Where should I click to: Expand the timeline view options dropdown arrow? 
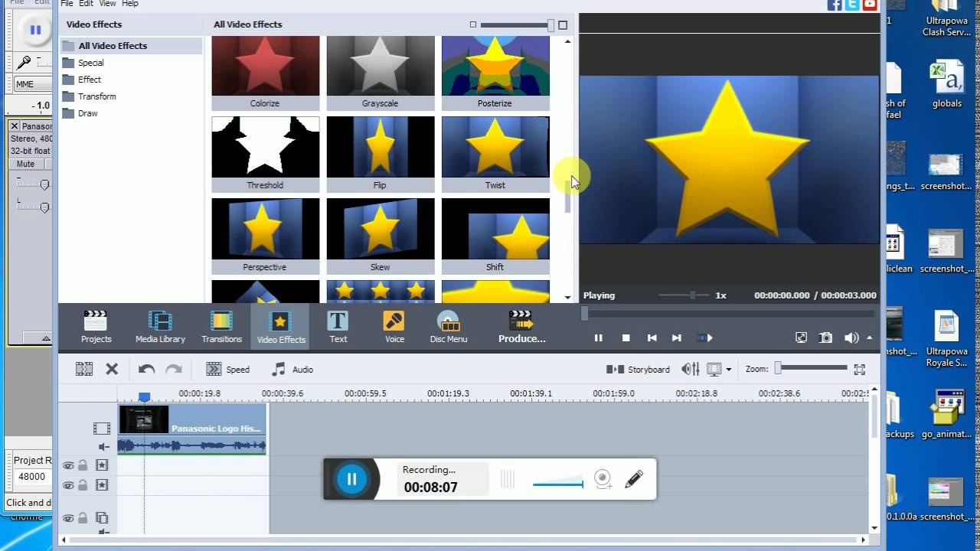click(728, 370)
